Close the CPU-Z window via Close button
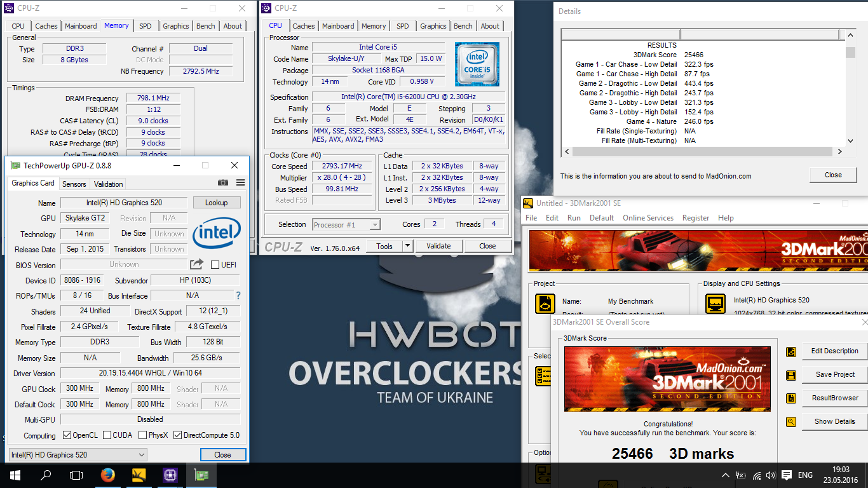 point(487,246)
